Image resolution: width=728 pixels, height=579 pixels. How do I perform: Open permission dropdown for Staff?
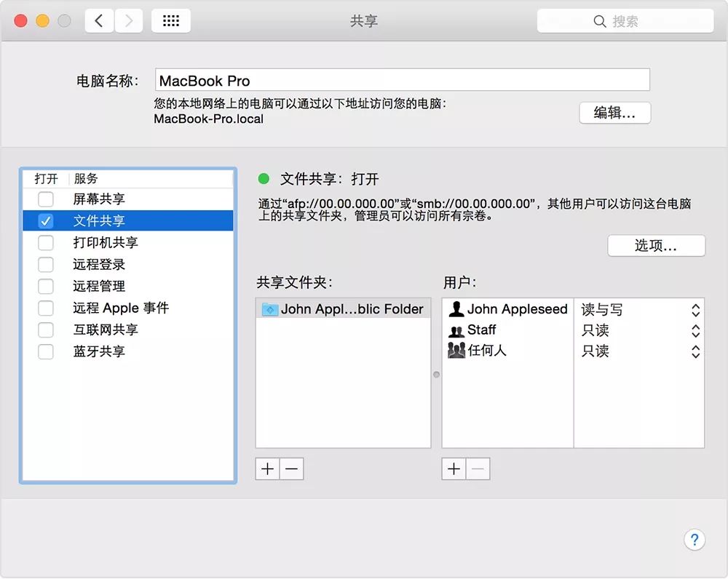695,331
